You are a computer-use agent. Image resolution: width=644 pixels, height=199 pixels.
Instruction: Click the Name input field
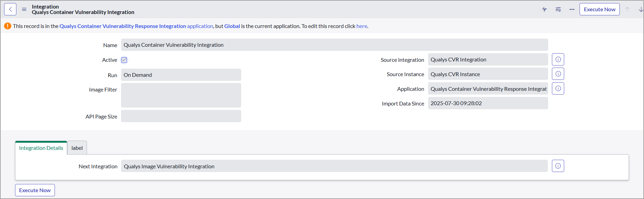click(335, 45)
